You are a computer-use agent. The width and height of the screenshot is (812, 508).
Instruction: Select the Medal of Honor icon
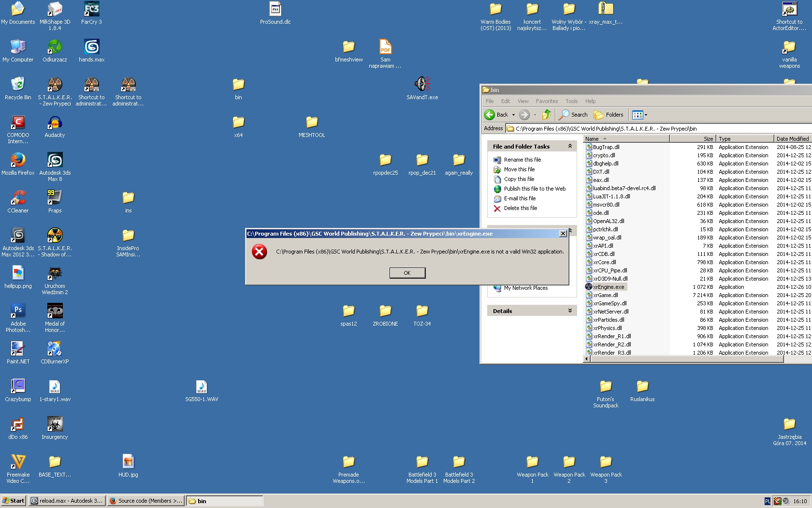pos(55,318)
